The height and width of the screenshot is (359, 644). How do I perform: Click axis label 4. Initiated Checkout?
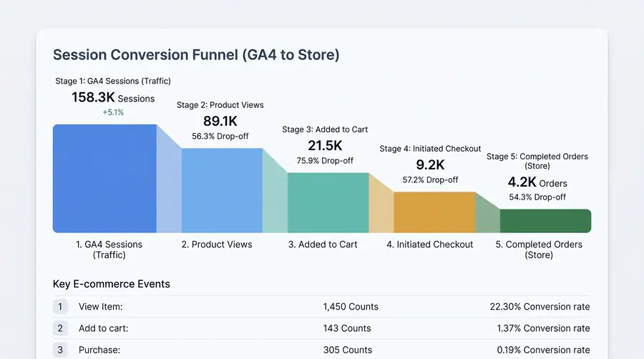[x=429, y=245]
